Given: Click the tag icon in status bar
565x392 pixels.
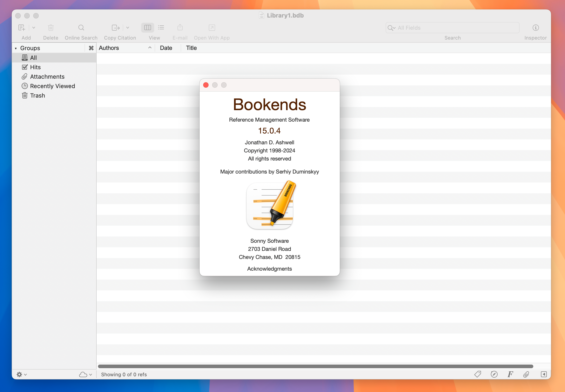Looking at the screenshot, I should (x=478, y=374).
